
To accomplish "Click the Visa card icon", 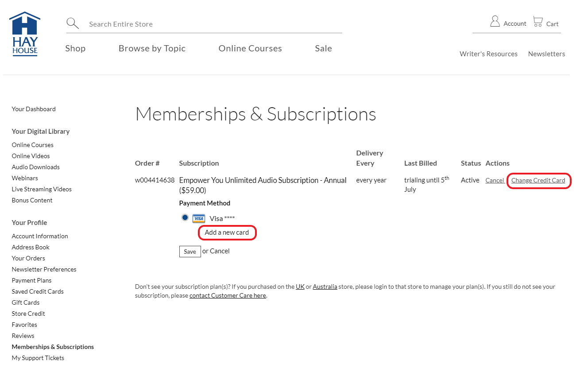I will (x=199, y=218).
